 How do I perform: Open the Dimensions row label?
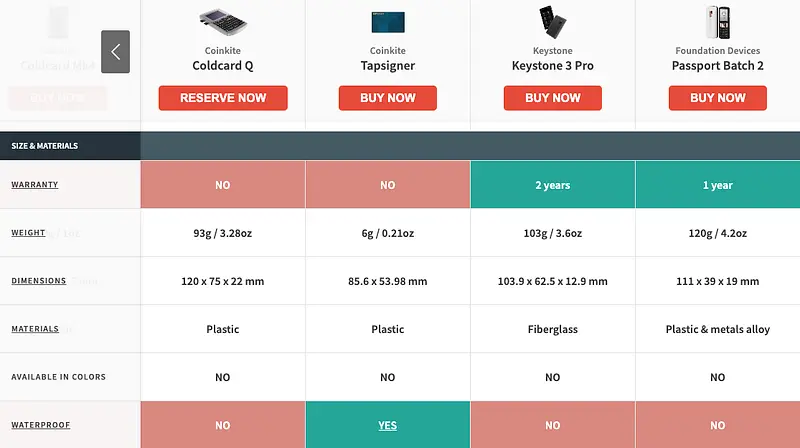point(39,281)
